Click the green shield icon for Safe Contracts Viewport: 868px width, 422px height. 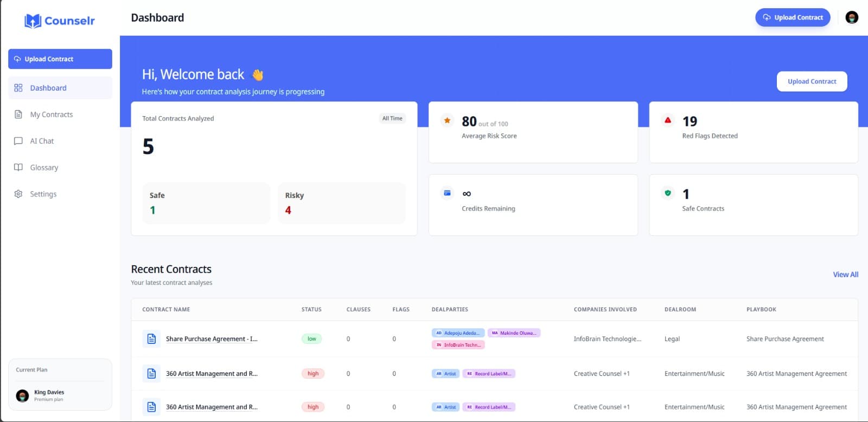click(668, 193)
